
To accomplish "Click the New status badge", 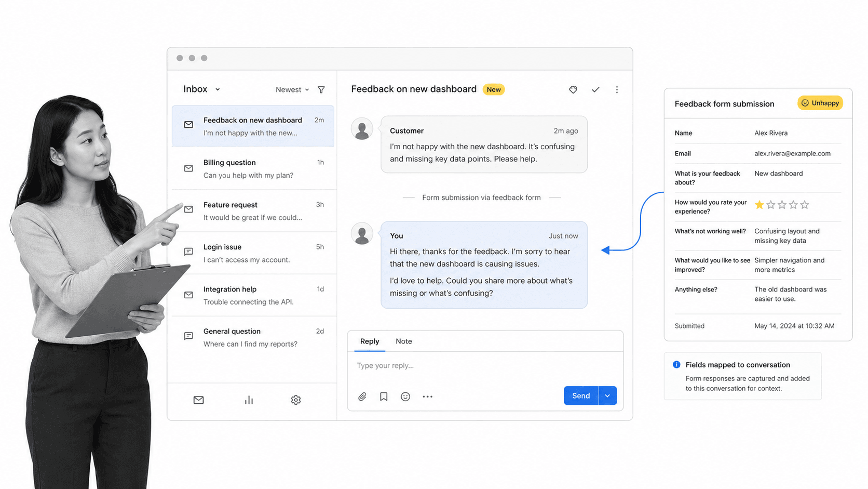I will (494, 89).
